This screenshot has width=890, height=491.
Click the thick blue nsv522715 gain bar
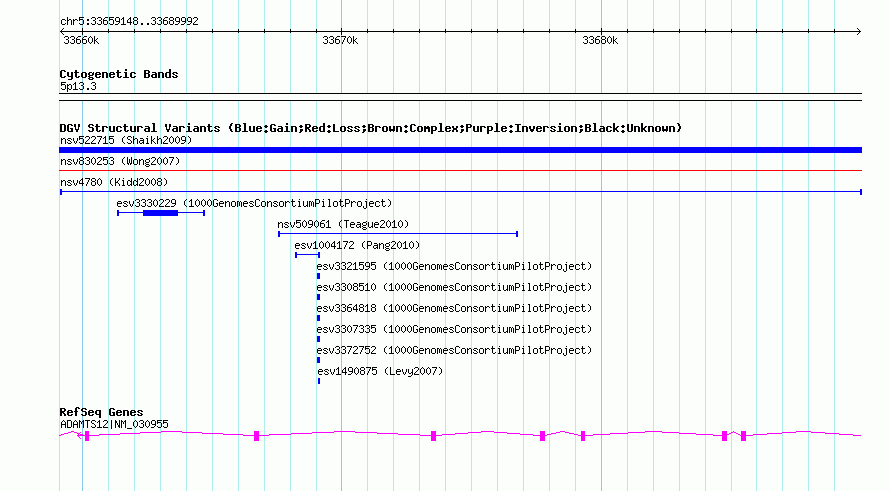(460, 150)
